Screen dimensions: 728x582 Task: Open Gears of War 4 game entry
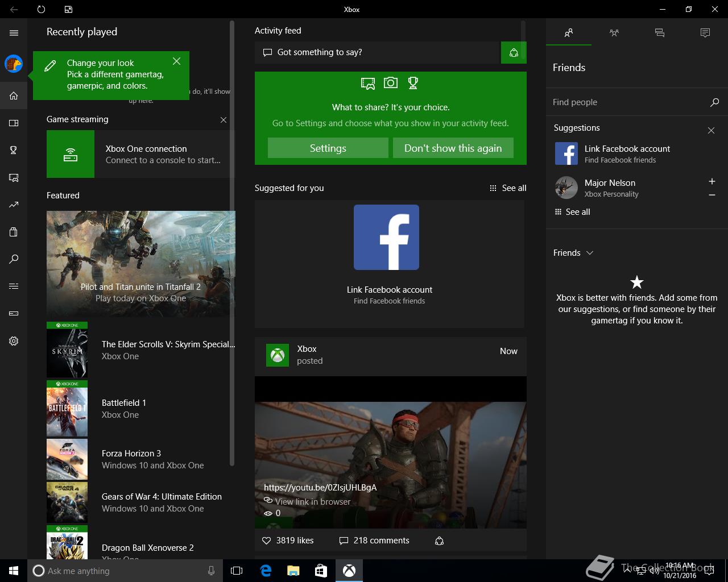(140, 502)
